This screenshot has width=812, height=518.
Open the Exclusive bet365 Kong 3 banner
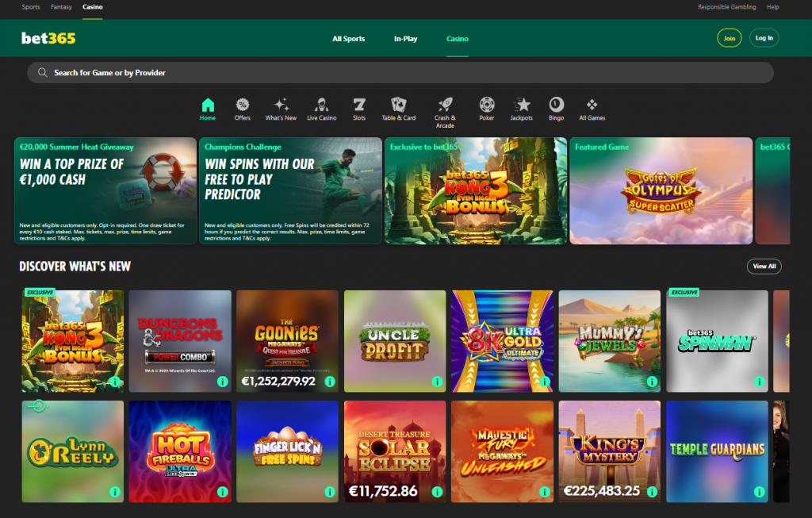click(476, 190)
